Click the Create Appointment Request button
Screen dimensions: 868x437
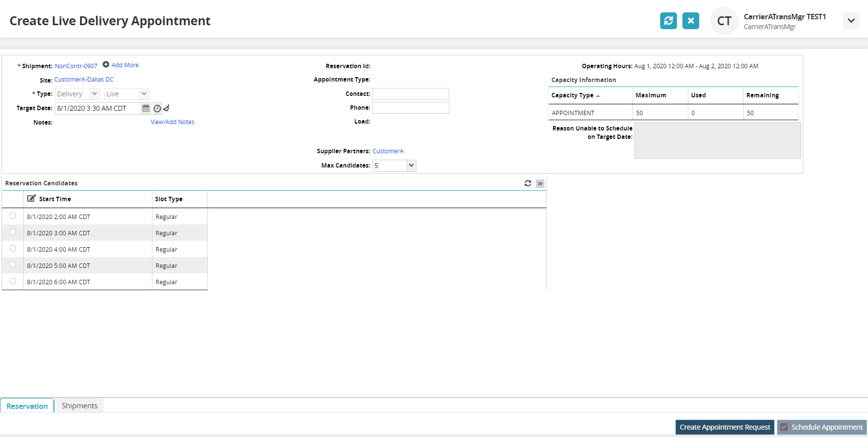click(724, 427)
